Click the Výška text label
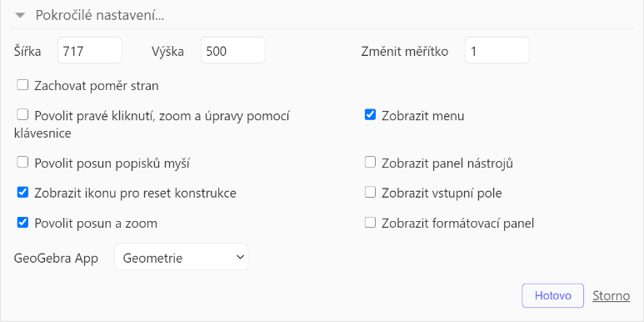This screenshot has height=322, width=644. click(167, 52)
